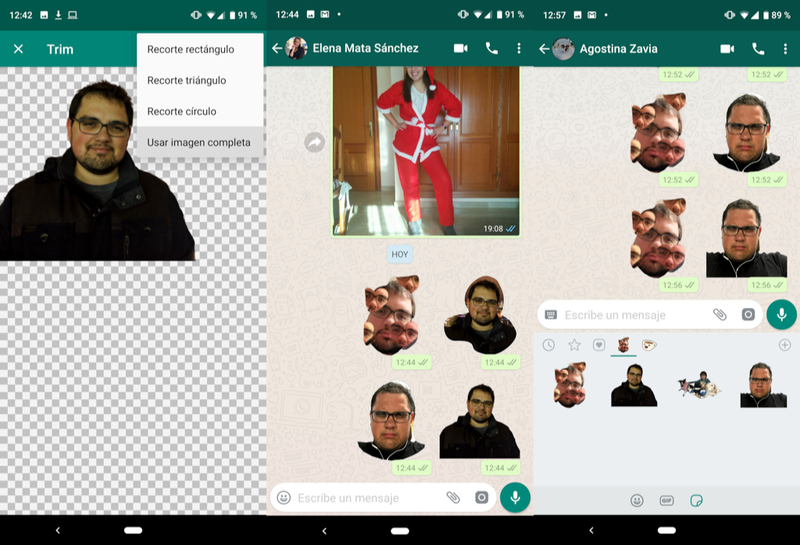Forward the Santa costume photo
Viewport: 800px width, 545px height.
[x=315, y=142]
